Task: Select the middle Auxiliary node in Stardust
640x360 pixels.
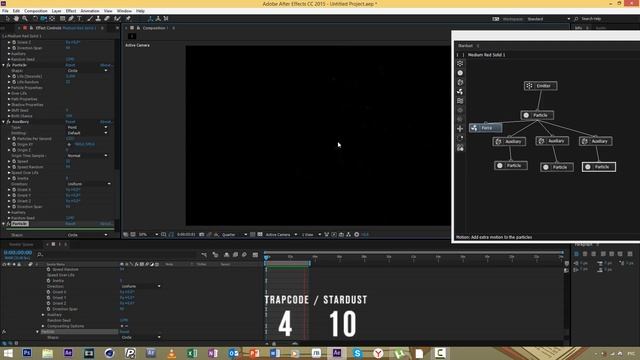Action: pos(552,141)
